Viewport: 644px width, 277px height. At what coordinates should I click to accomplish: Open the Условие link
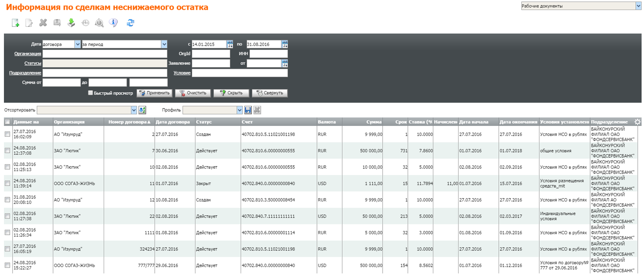click(x=182, y=73)
